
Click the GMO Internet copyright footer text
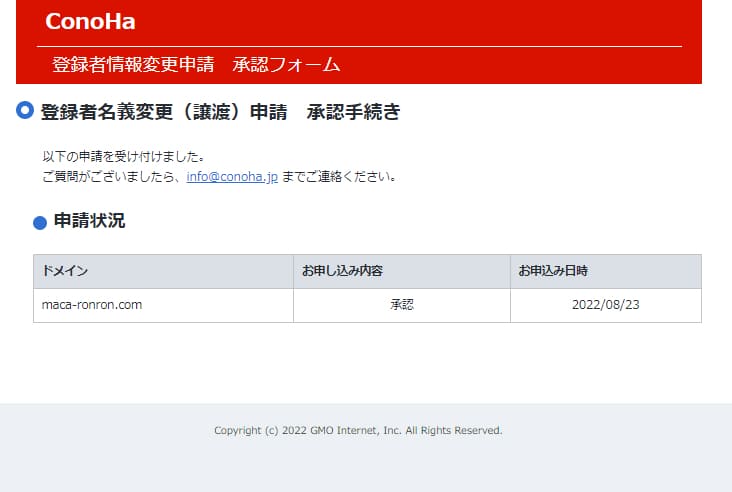click(x=358, y=430)
